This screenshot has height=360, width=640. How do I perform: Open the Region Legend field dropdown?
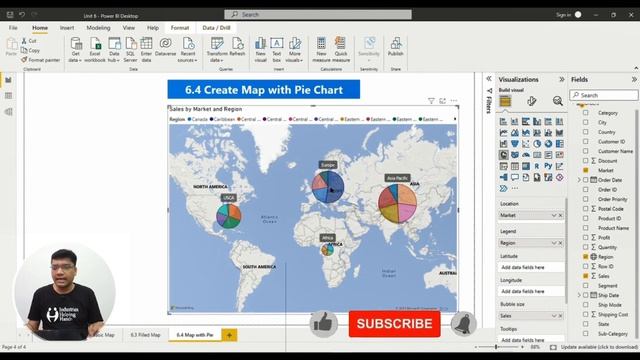554,243
